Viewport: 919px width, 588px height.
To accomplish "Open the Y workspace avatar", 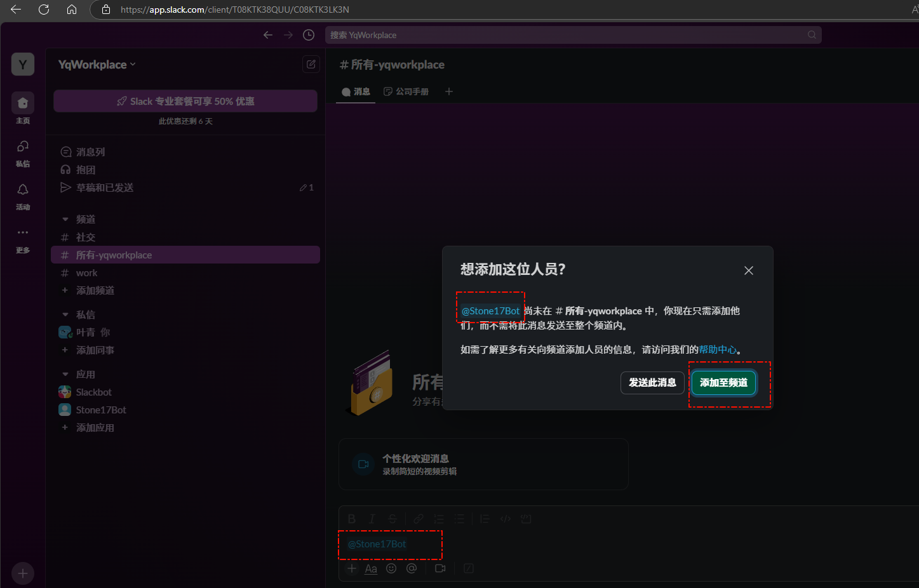I will pyautogui.click(x=23, y=64).
